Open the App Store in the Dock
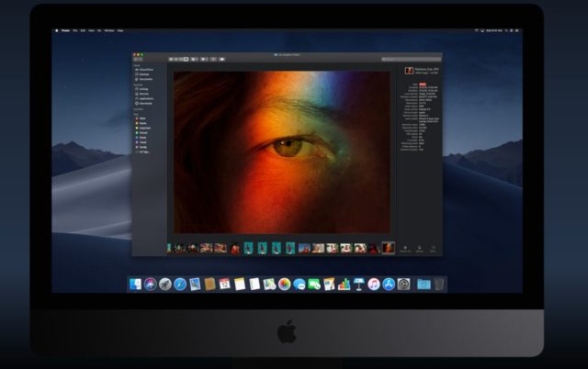 pos(389,285)
